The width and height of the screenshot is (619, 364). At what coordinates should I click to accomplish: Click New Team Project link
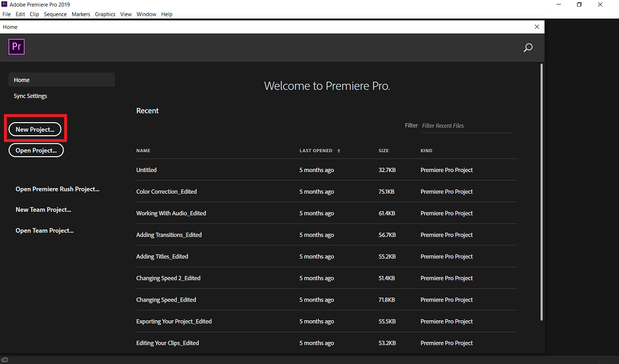point(43,210)
